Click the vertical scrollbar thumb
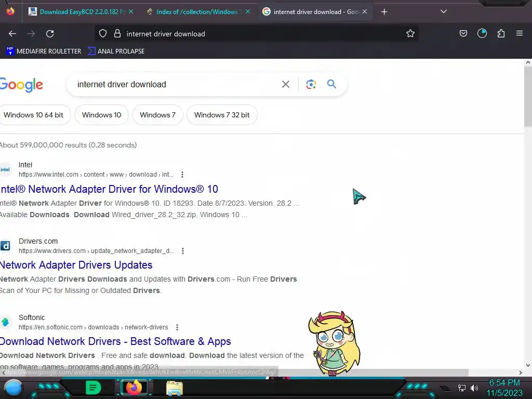 [528, 97]
